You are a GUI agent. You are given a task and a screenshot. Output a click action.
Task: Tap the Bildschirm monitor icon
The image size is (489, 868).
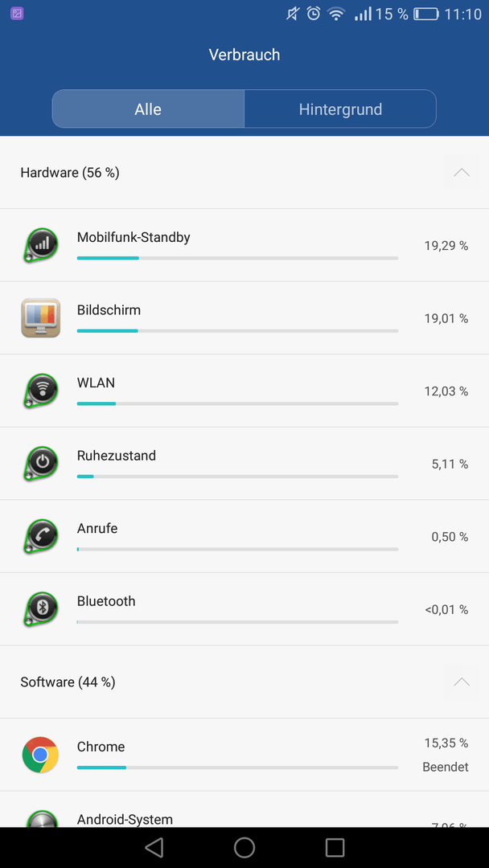click(40, 317)
